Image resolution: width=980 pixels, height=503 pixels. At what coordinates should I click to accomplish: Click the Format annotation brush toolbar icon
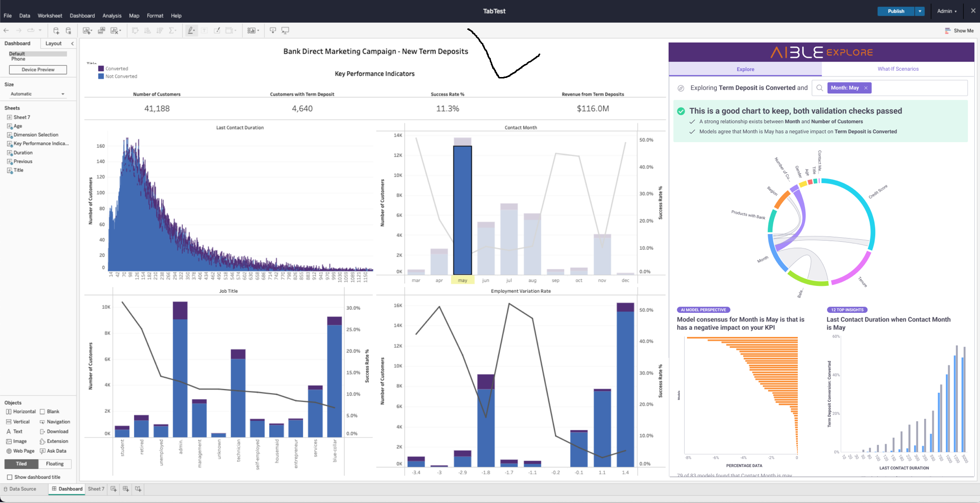(217, 30)
